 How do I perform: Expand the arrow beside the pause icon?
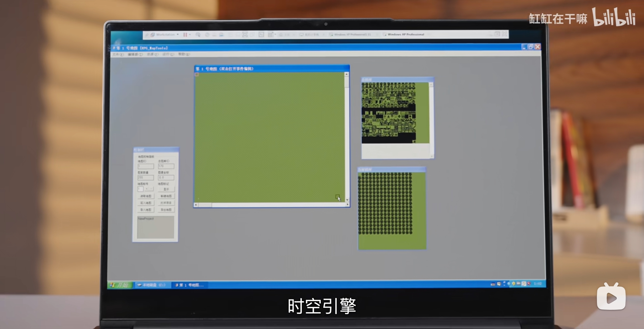190,35
